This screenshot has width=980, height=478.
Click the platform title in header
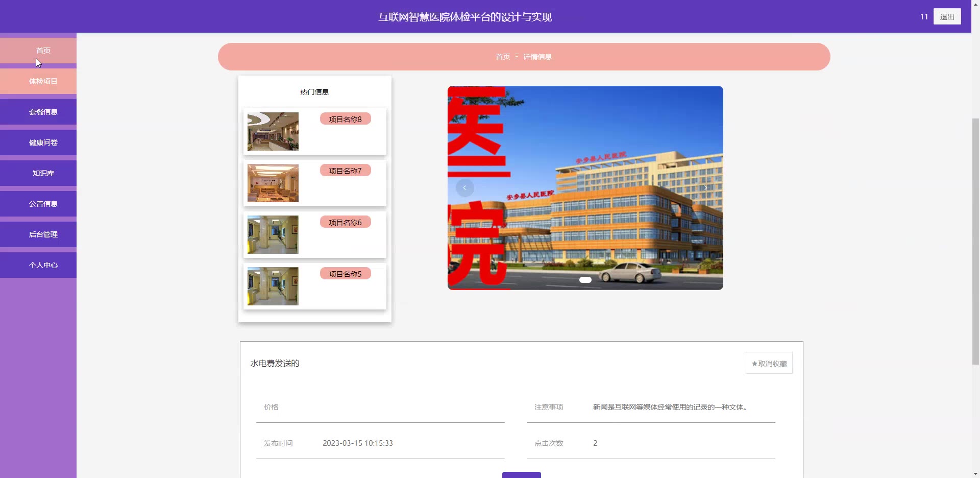click(x=465, y=17)
